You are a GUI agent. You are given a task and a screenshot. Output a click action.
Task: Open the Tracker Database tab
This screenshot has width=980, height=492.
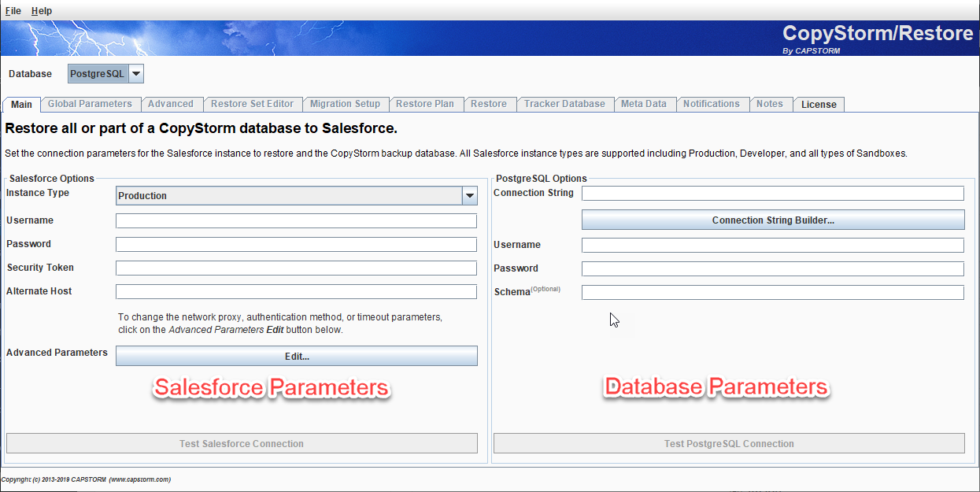tap(565, 104)
